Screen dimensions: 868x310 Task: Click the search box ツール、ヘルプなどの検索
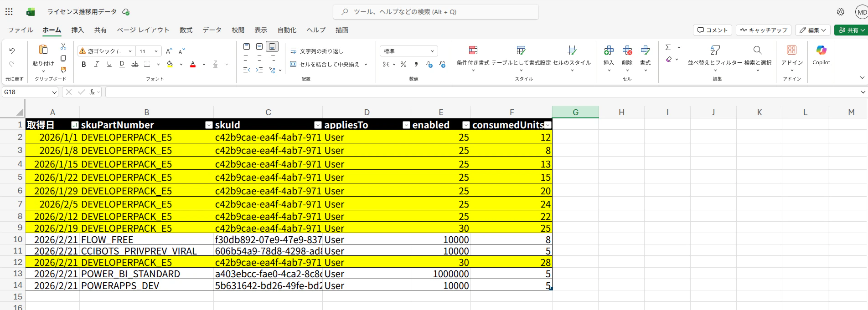(x=436, y=12)
